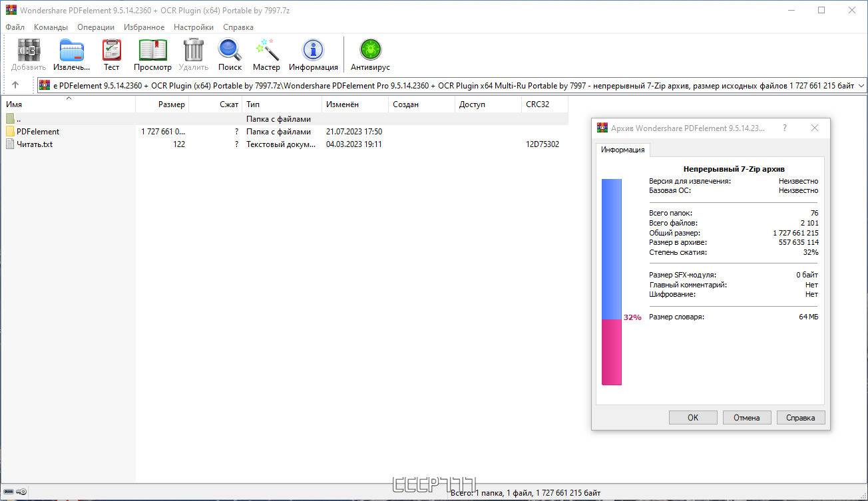Open the Файл menu
Viewport: 868px width, 501px height.
(15, 27)
